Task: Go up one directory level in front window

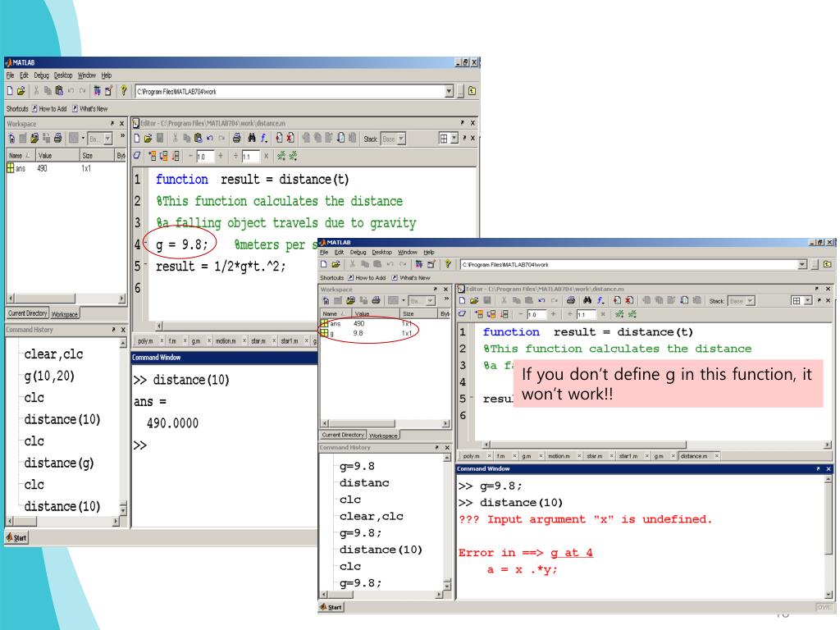Action: pos(828,264)
